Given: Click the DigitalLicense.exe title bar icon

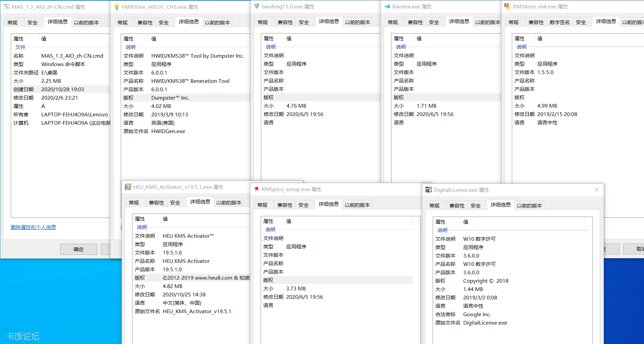Looking at the screenshot, I should click(x=428, y=190).
